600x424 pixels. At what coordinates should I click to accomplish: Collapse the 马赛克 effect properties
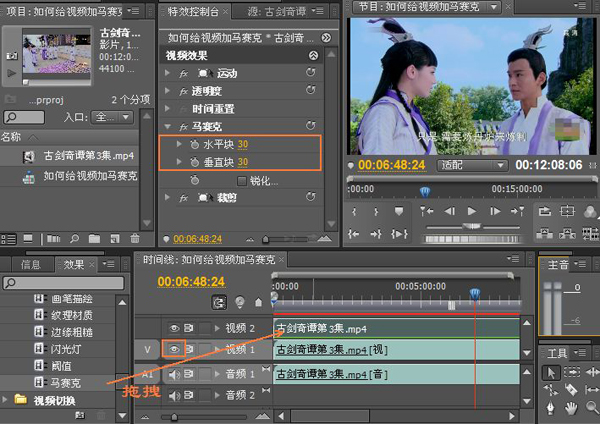pos(167,126)
